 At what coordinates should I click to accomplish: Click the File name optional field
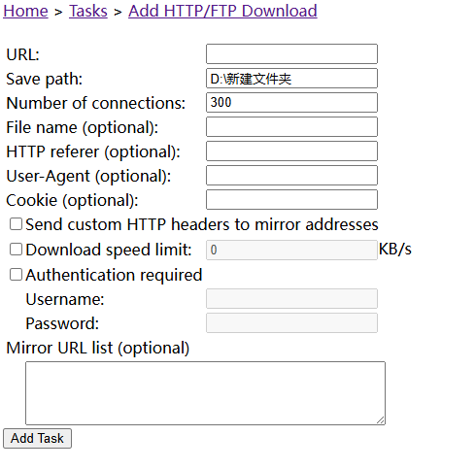click(291, 127)
